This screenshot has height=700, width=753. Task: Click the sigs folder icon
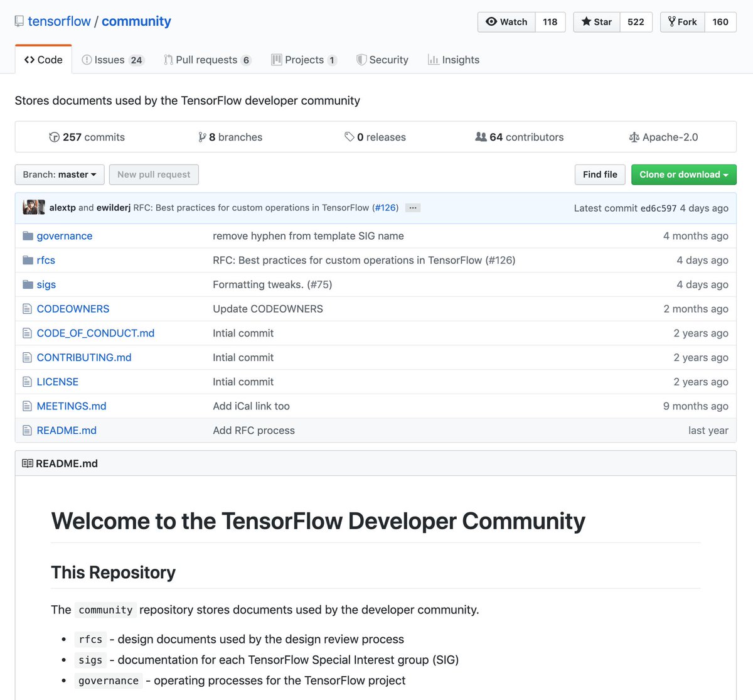coord(28,284)
